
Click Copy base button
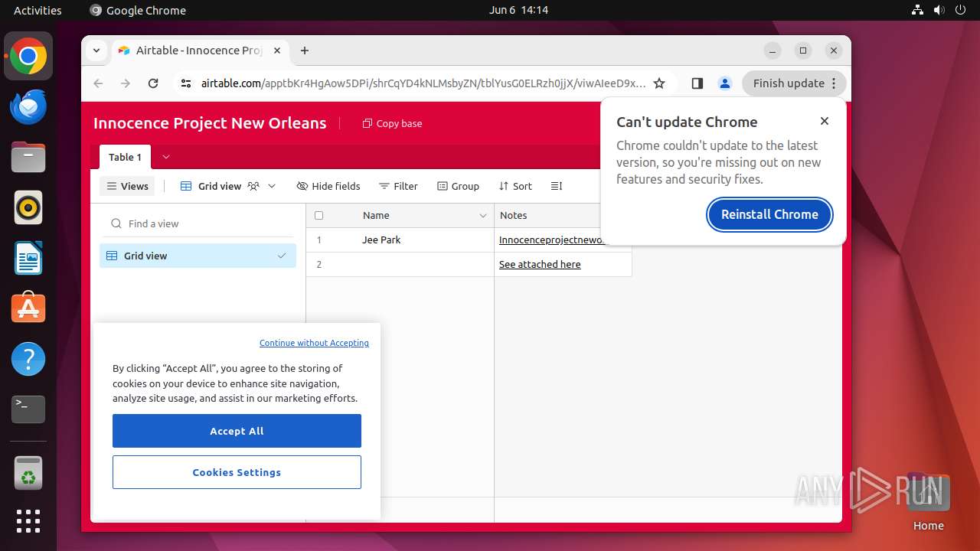pyautogui.click(x=392, y=123)
